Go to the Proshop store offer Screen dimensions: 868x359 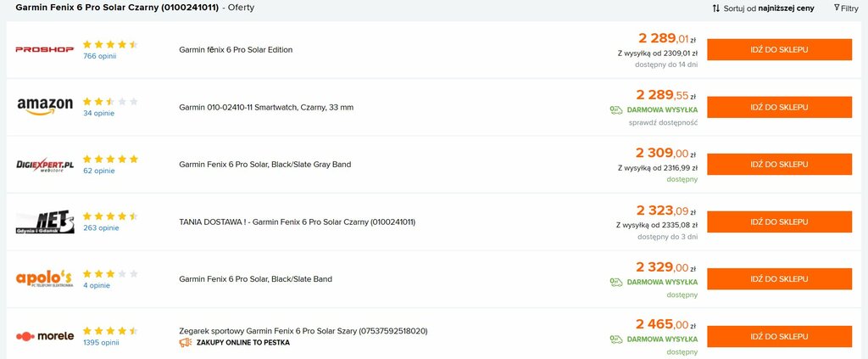pos(780,49)
